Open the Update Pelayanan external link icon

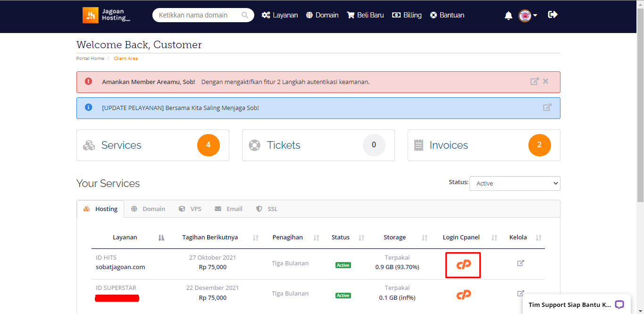[x=547, y=107]
